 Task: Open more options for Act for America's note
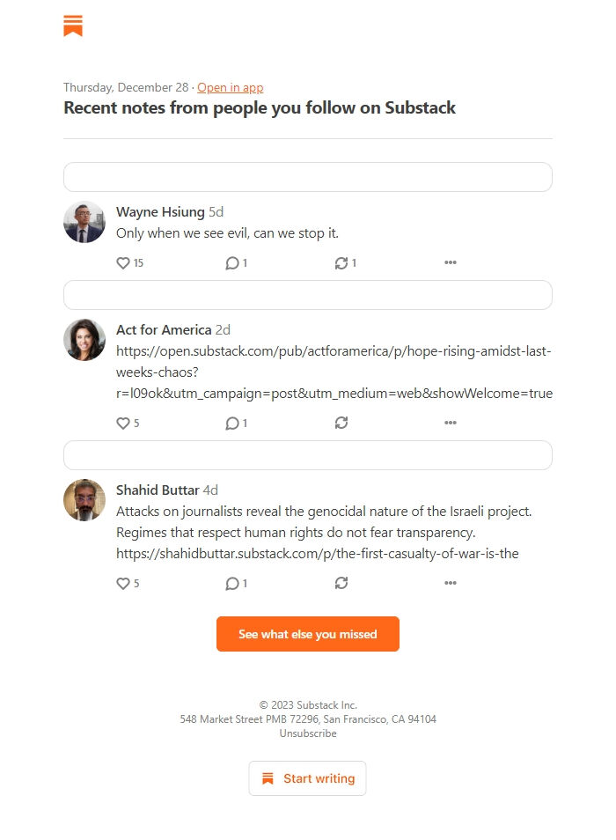[451, 423]
